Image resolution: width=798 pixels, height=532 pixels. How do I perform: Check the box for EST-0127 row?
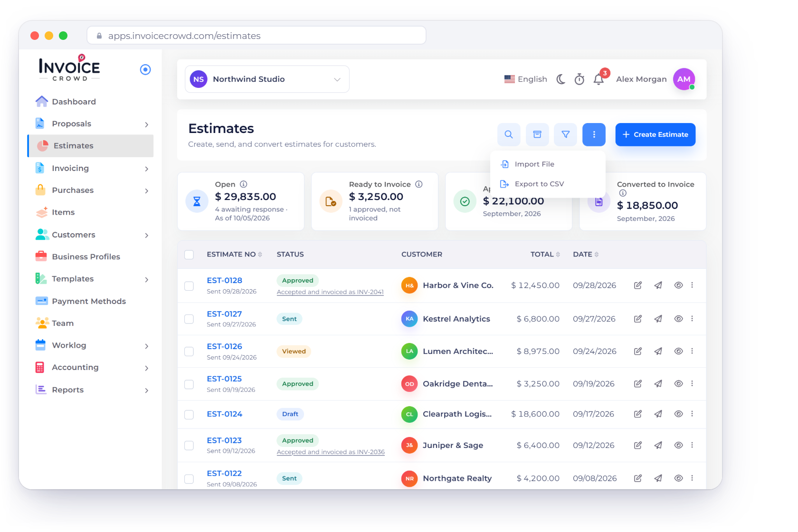point(189,319)
